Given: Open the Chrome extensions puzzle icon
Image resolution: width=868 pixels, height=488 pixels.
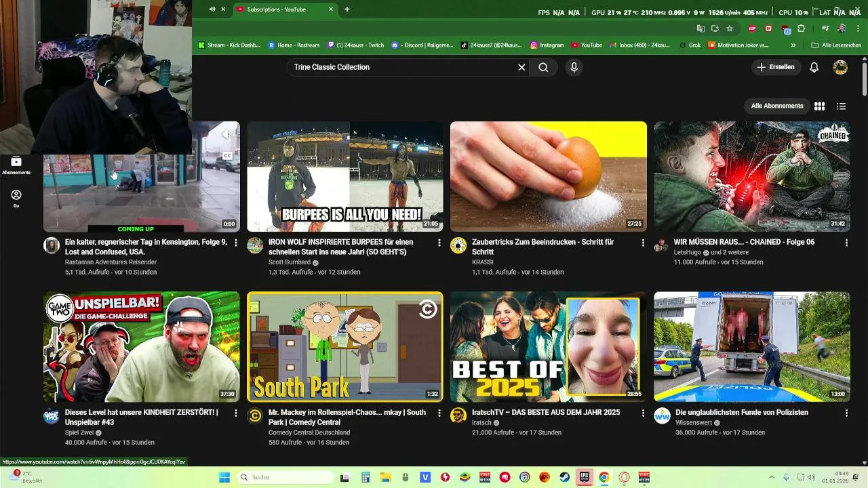Looking at the screenshot, I should coord(802,28).
